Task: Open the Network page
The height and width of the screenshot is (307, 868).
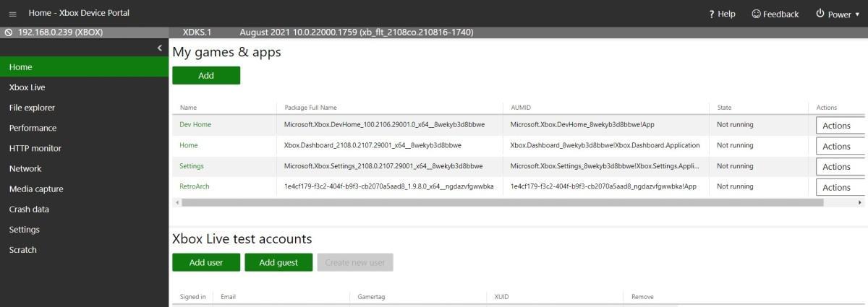Action: click(84, 168)
